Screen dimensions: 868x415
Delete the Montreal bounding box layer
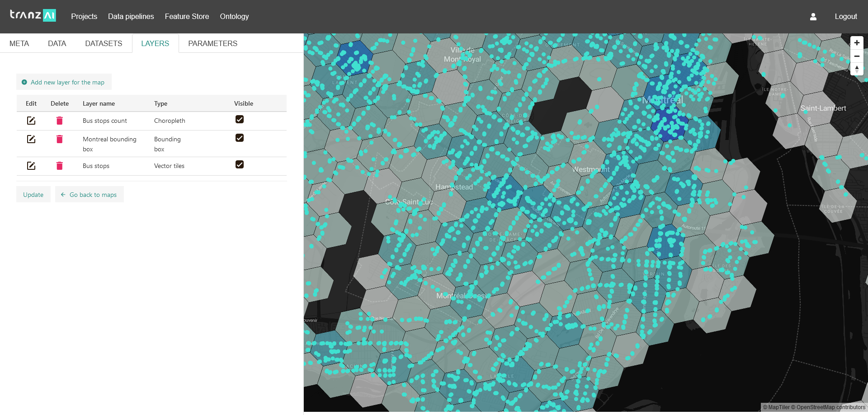click(x=59, y=139)
